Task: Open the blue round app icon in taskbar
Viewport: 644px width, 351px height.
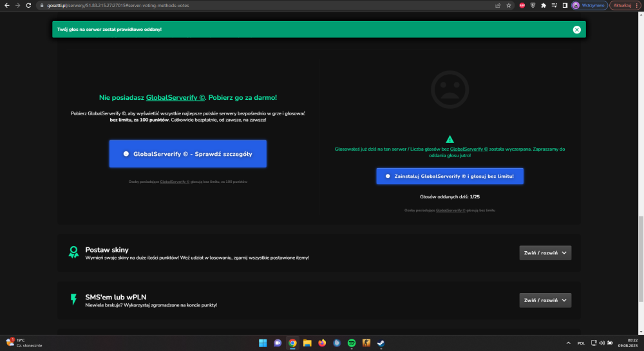Action: 337,343
